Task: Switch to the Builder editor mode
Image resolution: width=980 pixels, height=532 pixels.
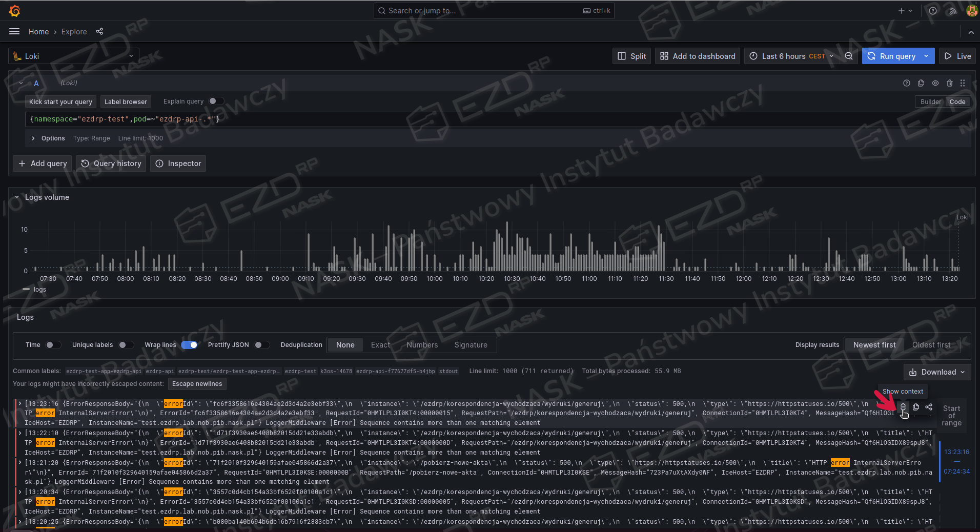Action: (930, 102)
